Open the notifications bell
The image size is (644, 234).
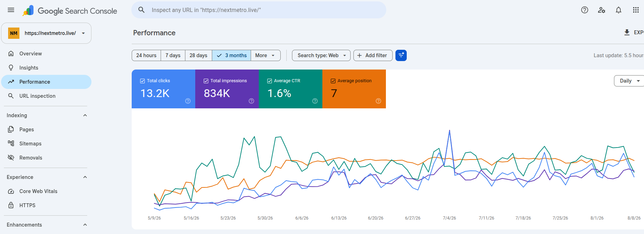[619, 10]
